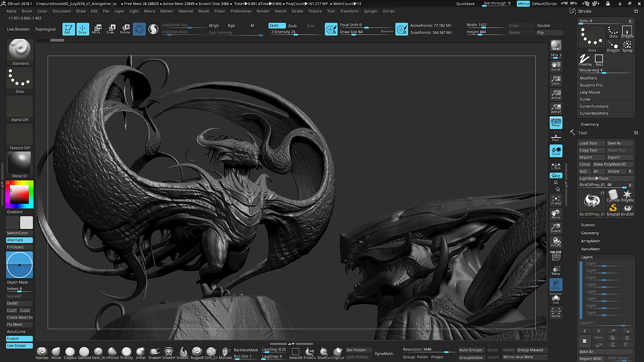Choose the Spray stroke type
This screenshot has height=362, width=644.
coord(627,46)
